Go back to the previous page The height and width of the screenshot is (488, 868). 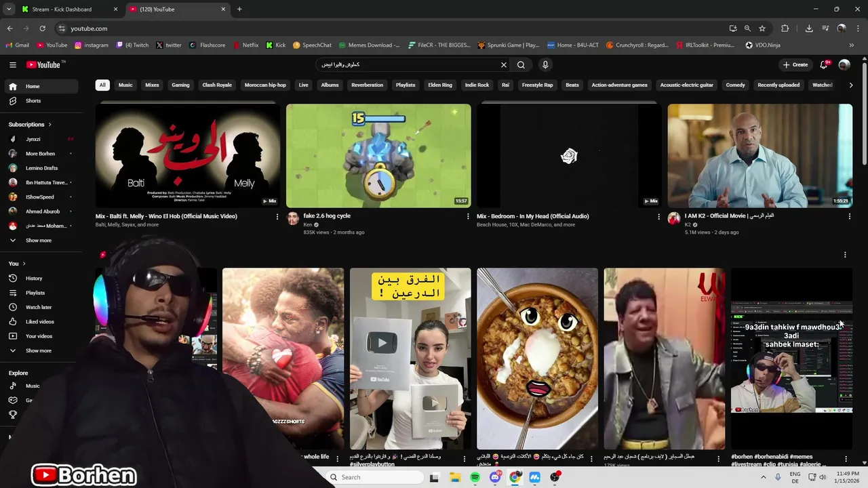point(9,28)
